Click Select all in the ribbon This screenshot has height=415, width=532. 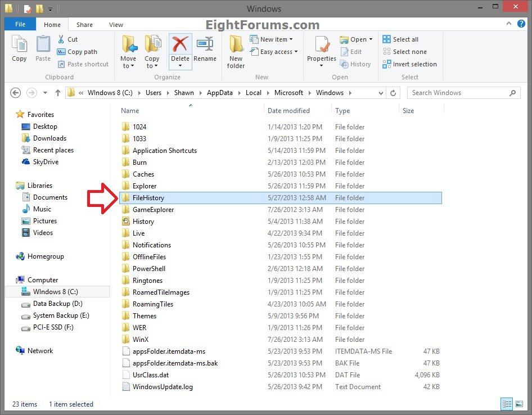click(x=400, y=39)
